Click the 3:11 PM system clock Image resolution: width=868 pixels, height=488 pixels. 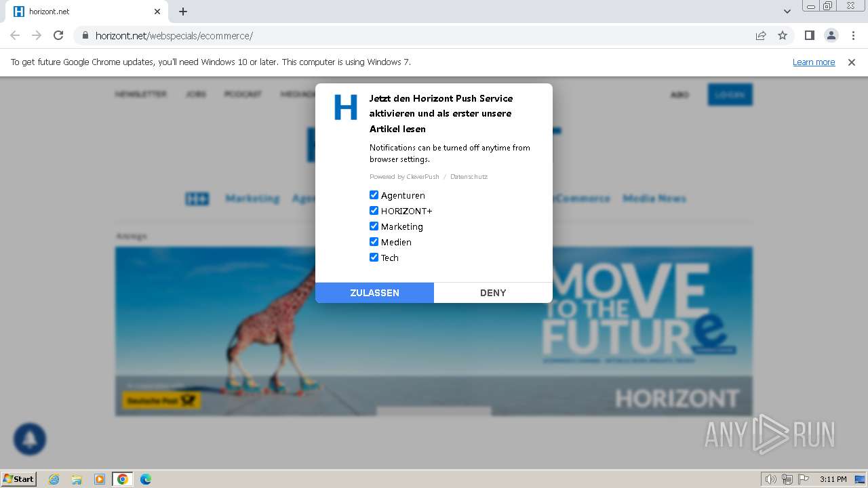coord(833,479)
